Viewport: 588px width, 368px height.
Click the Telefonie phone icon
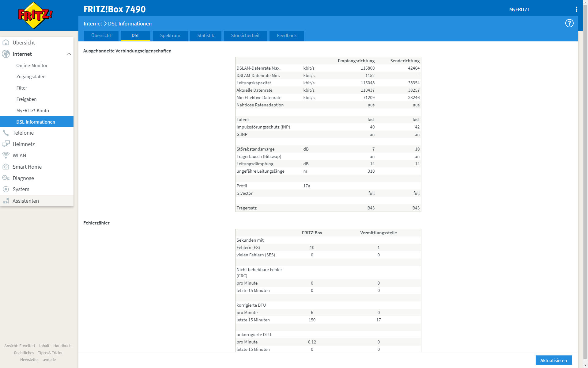coord(6,133)
